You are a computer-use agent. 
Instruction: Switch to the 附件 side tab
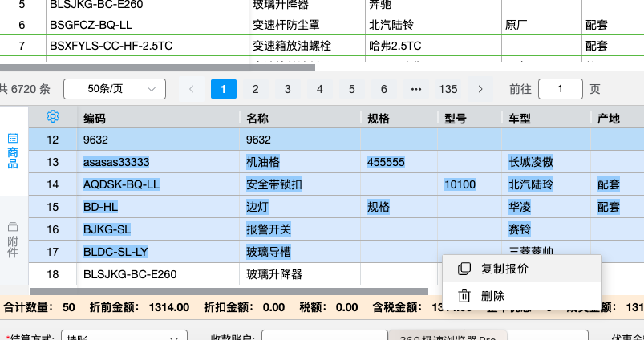(13, 240)
